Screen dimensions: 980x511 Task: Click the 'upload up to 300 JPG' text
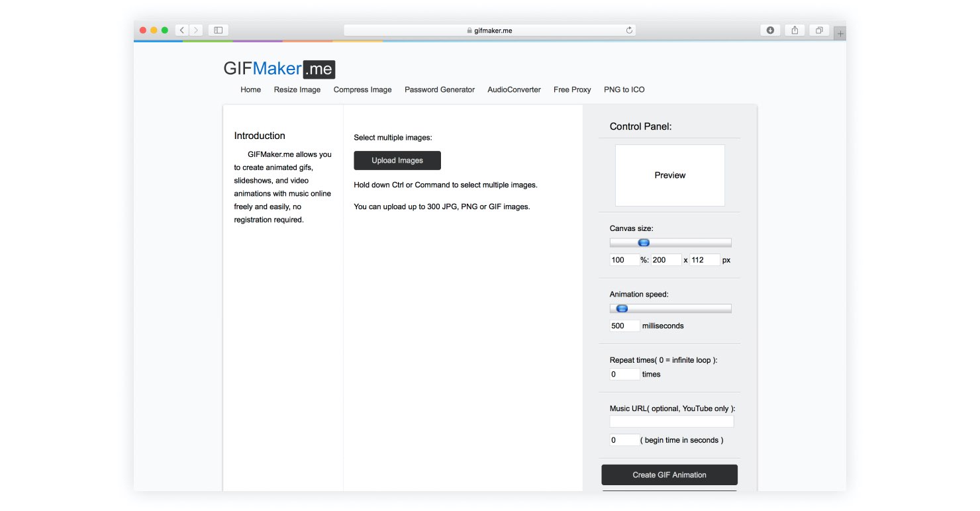442,207
